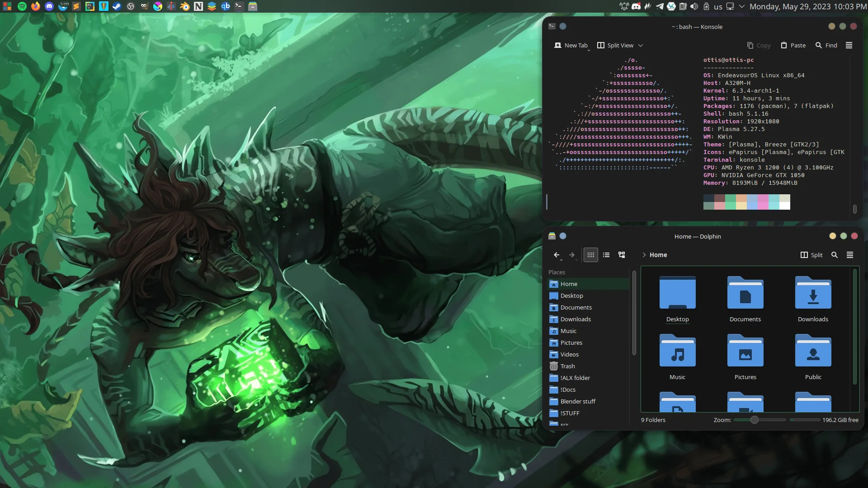Expand breadcrumb chevron before Home
This screenshot has width=868, height=488.
[x=644, y=255]
